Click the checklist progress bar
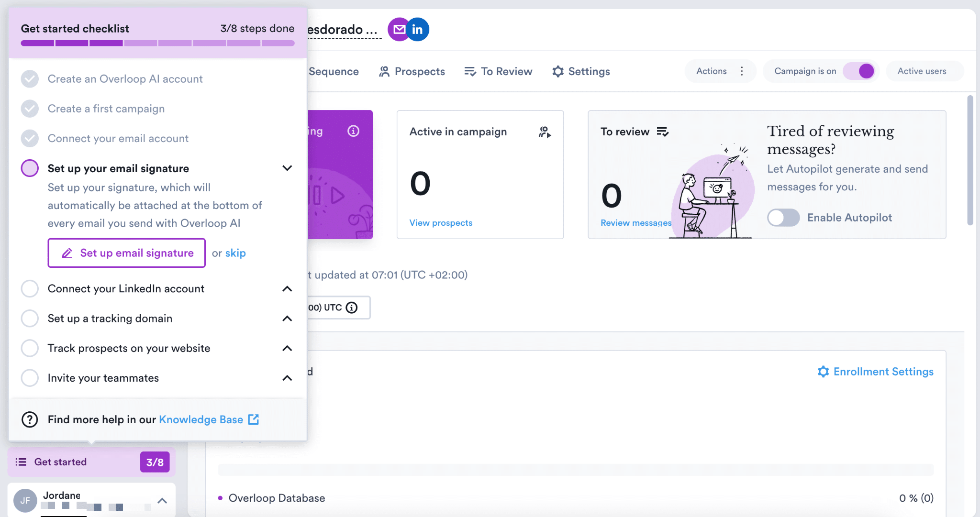 click(157, 43)
